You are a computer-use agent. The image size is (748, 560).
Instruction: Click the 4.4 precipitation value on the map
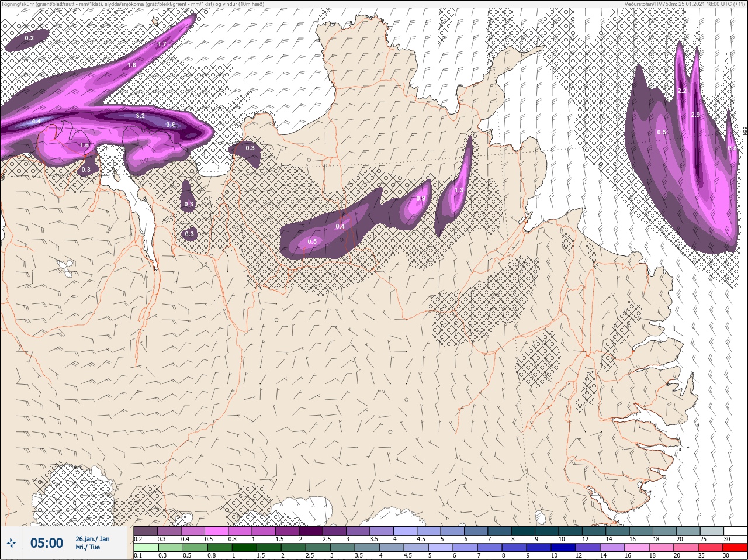[x=36, y=121]
